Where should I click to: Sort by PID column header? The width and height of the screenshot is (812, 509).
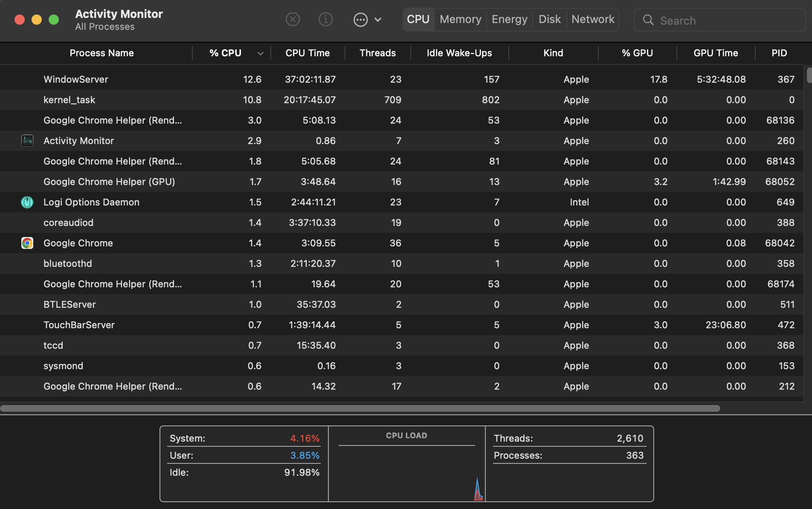[x=779, y=53]
